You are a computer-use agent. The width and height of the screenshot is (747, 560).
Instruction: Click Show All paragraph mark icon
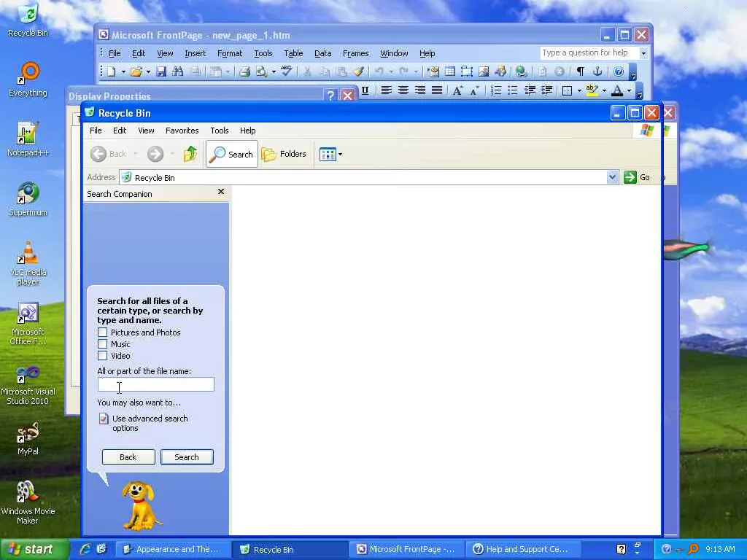(x=580, y=72)
